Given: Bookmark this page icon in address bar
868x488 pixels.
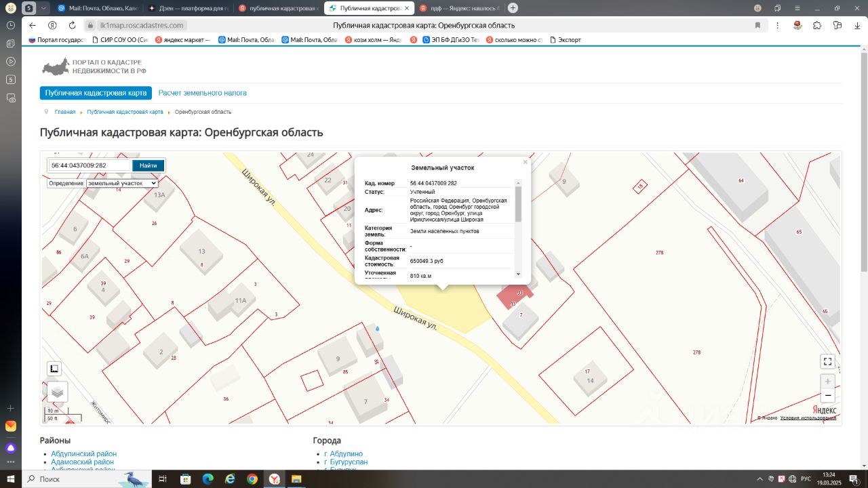Looking at the screenshot, I should (x=757, y=25).
